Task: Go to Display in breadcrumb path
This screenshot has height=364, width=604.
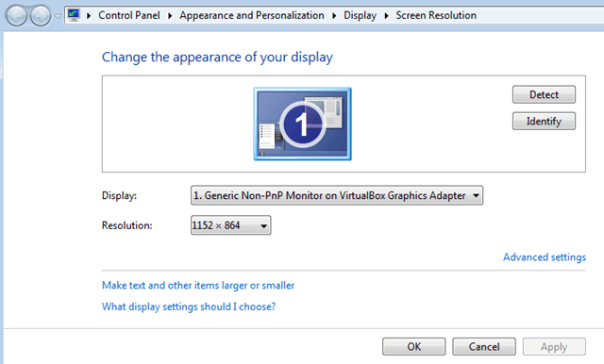Action: click(360, 15)
